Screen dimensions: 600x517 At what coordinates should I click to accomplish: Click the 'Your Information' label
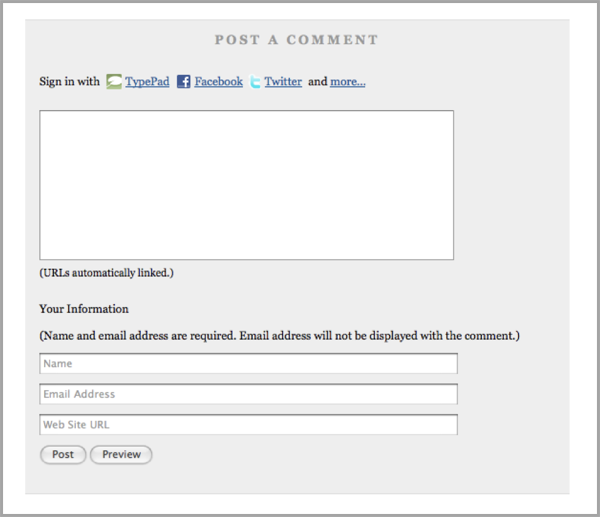pyautogui.click(x=84, y=309)
